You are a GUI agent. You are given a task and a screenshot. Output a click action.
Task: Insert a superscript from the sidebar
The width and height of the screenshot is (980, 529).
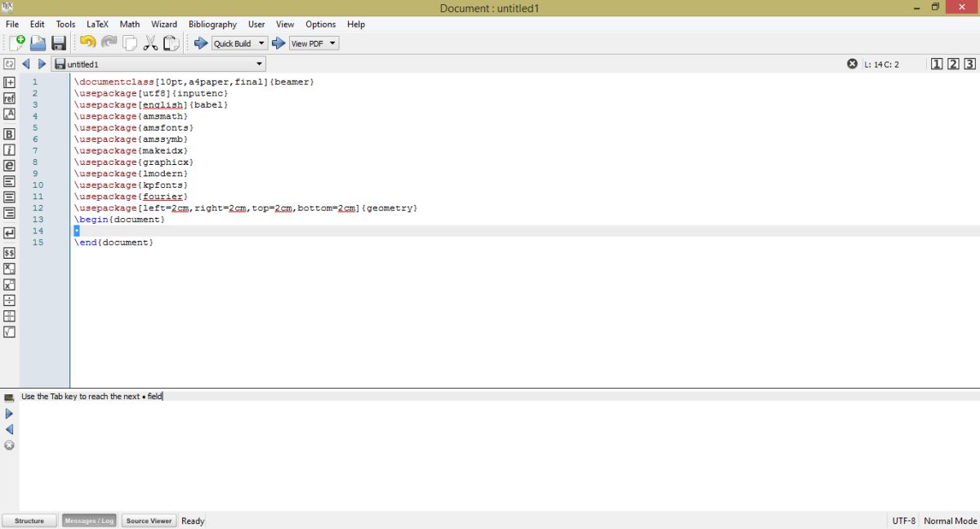pyautogui.click(x=10, y=285)
